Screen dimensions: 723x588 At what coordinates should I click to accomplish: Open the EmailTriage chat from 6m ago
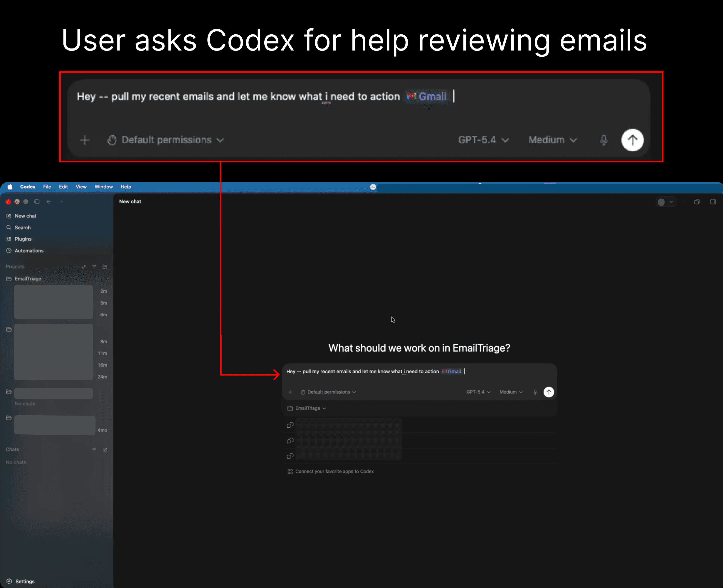(x=61, y=315)
